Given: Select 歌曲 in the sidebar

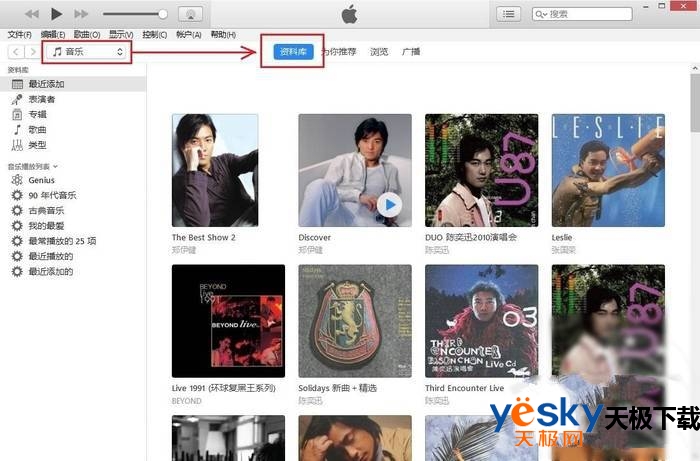Looking at the screenshot, I should [x=73, y=129].
